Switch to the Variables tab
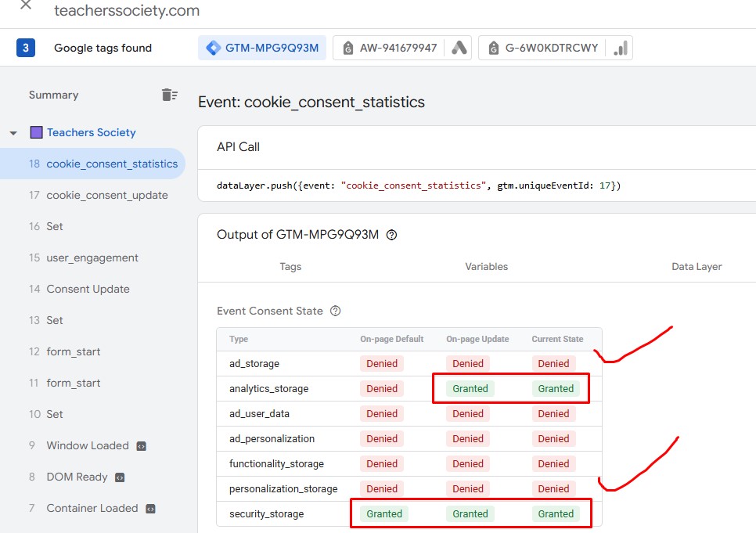Screen dimensions: 756x533 pos(486,266)
